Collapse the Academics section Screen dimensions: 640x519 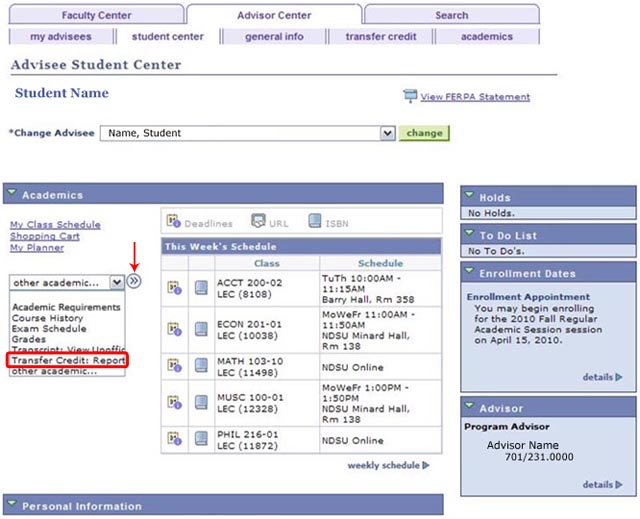point(12,195)
